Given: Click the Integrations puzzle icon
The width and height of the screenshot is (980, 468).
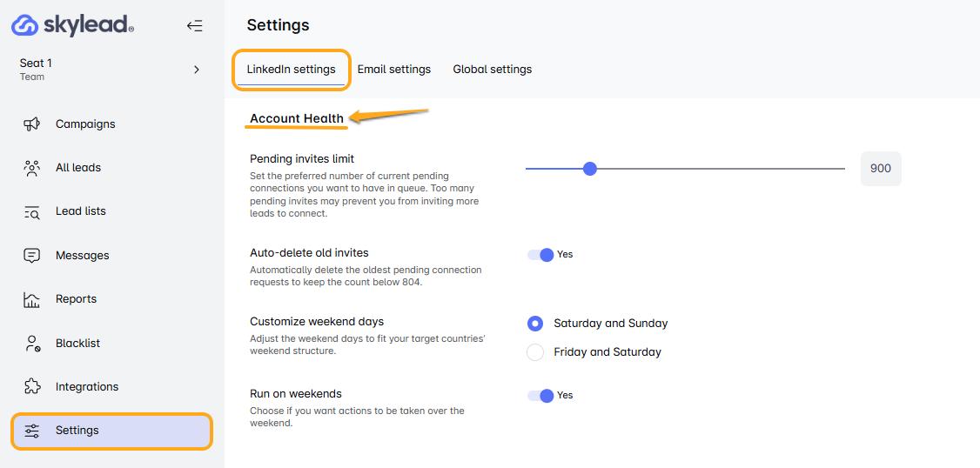Looking at the screenshot, I should tap(32, 387).
